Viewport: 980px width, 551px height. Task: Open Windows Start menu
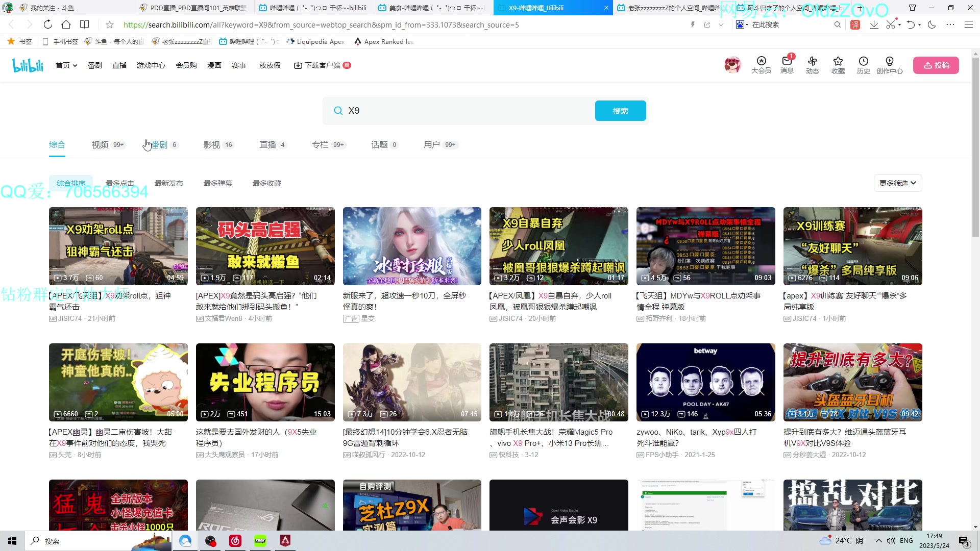(x=12, y=541)
